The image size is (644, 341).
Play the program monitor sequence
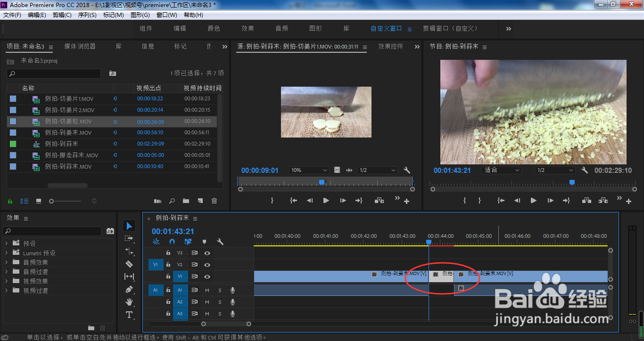[533, 200]
